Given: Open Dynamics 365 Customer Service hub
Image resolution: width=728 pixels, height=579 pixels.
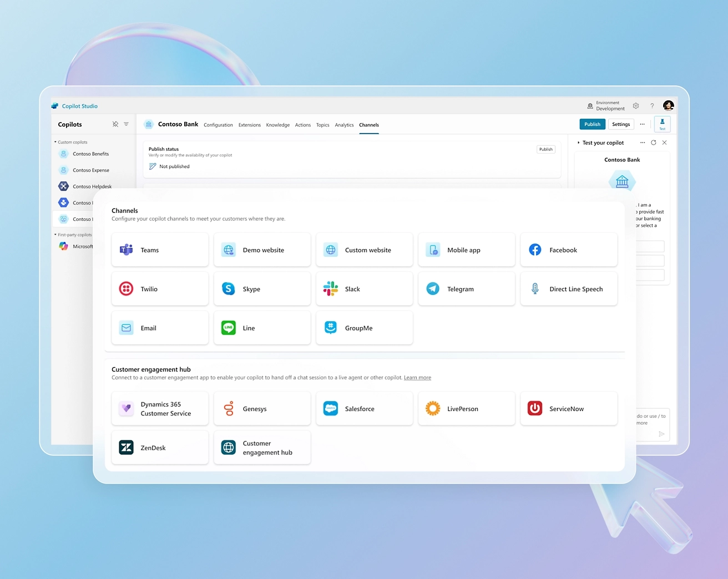Looking at the screenshot, I should (160, 409).
